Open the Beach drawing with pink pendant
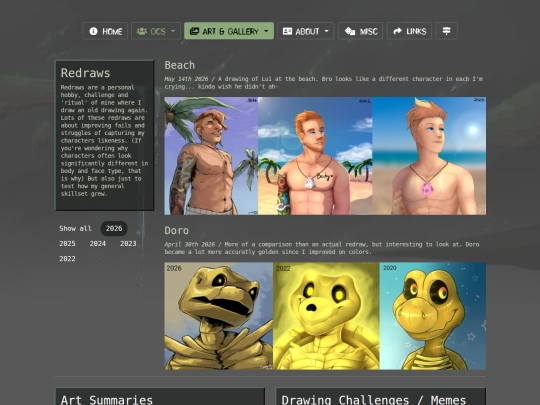 click(429, 156)
